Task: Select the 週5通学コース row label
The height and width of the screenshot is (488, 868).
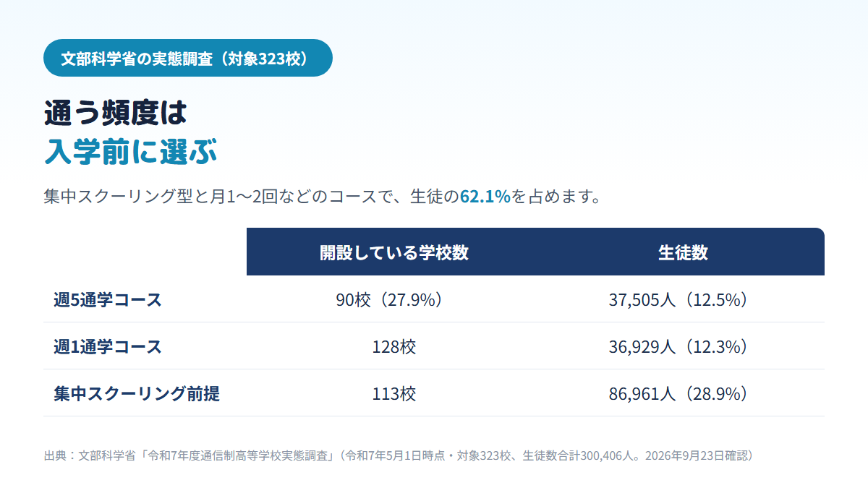Action: coord(108,300)
